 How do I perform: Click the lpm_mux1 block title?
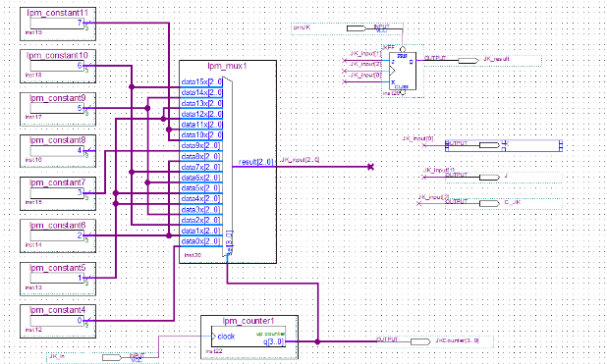tap(227, 66)
